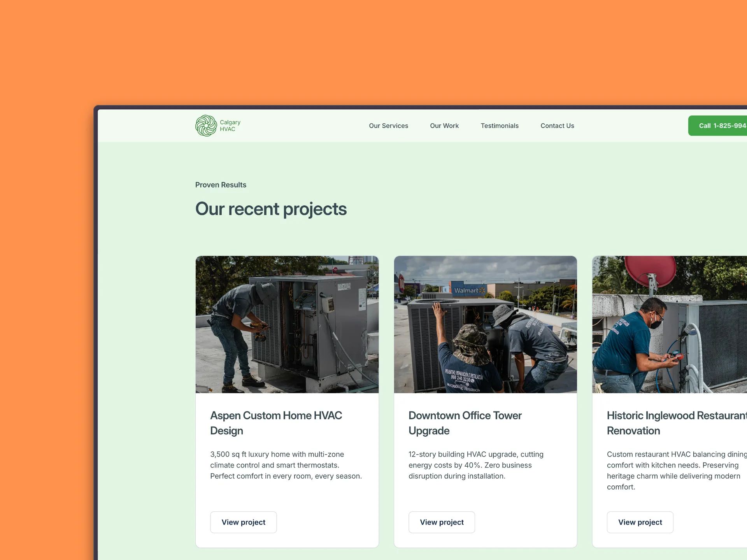Select the Aspen card project description text
747x560 pixels.
[x=286, y=465]
